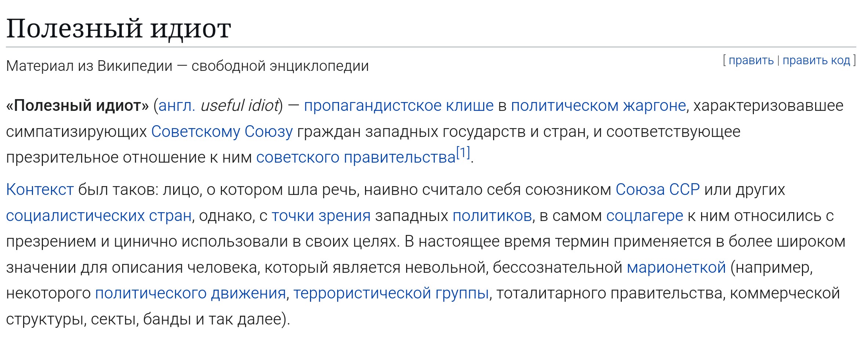Follow «политического движения» link
The width and height of the screenshot is (868, 337).
190,293
